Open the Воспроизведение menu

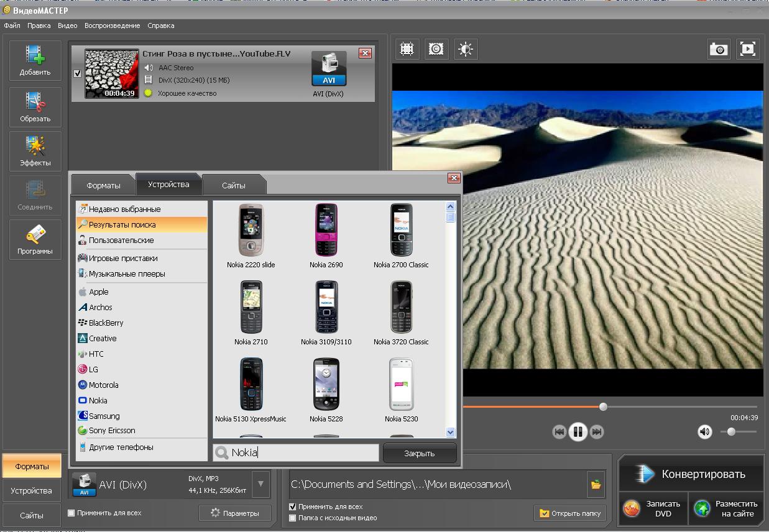click(x=112, y=25)
